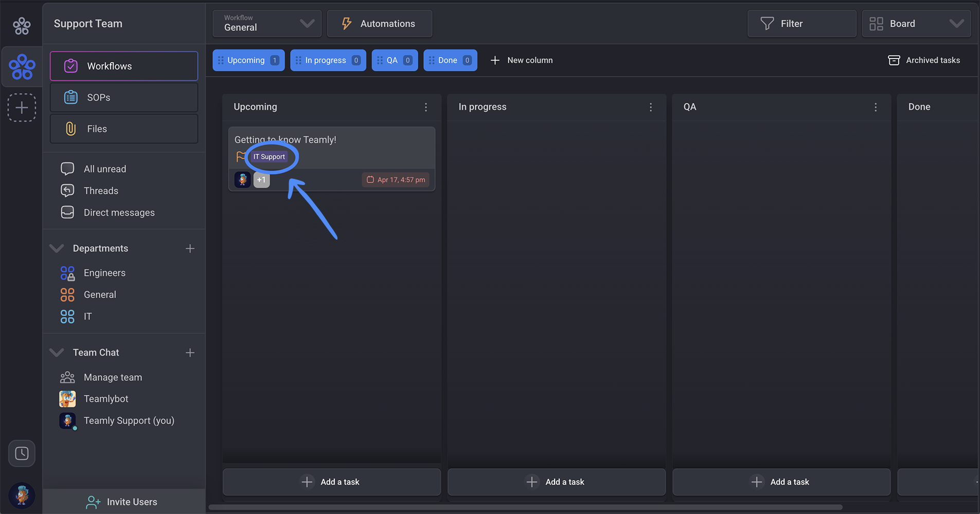Open In progress column options menu
Screen dimensions: 980x514
(651, 107)
